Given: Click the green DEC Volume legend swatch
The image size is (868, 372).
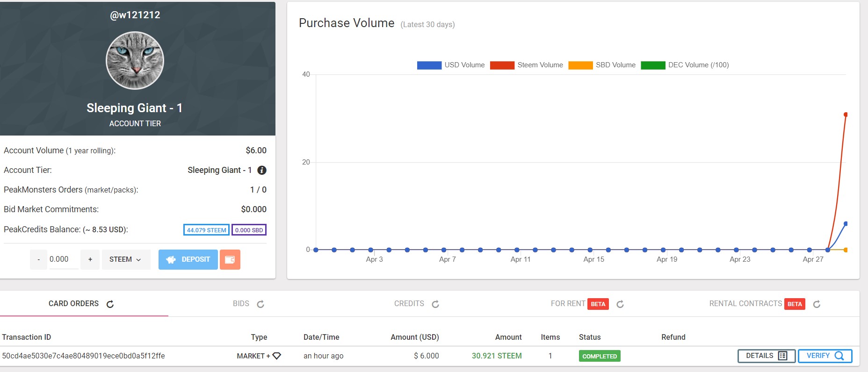Looking at the screenshot, I should (653, 65).
